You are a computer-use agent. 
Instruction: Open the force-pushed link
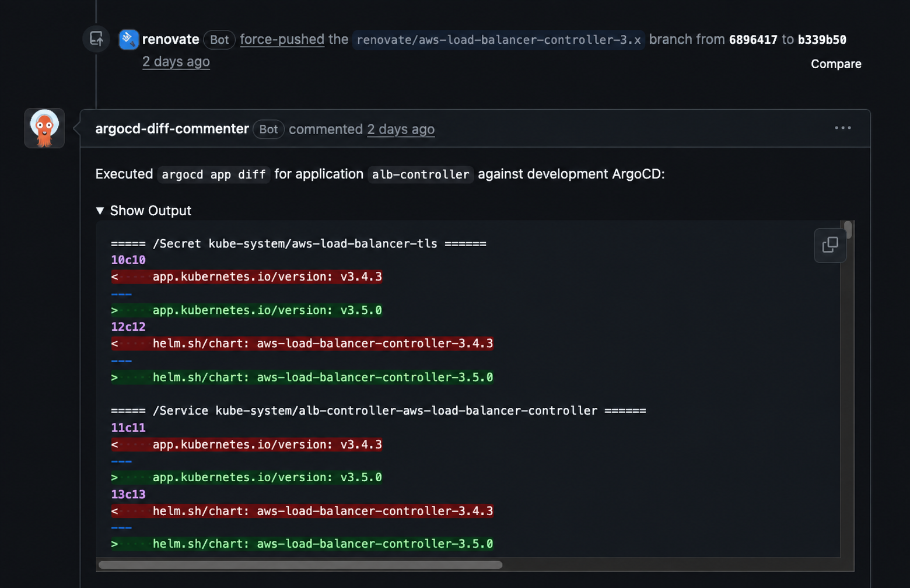pos(282,39)
